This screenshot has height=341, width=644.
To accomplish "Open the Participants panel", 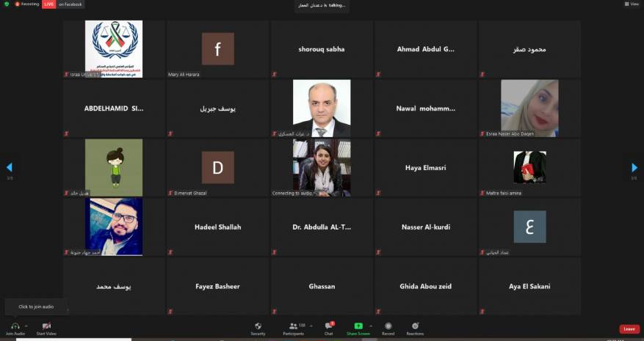I will coord(293,326).
